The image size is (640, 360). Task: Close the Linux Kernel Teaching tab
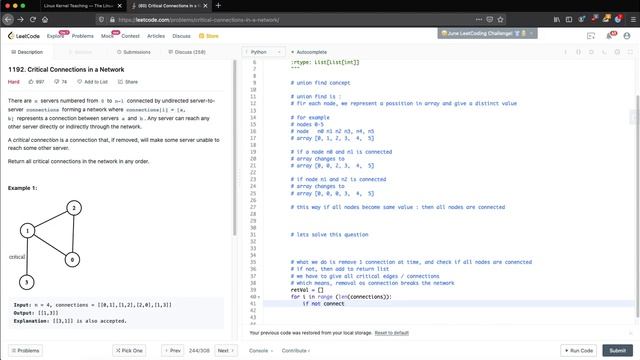120,6
